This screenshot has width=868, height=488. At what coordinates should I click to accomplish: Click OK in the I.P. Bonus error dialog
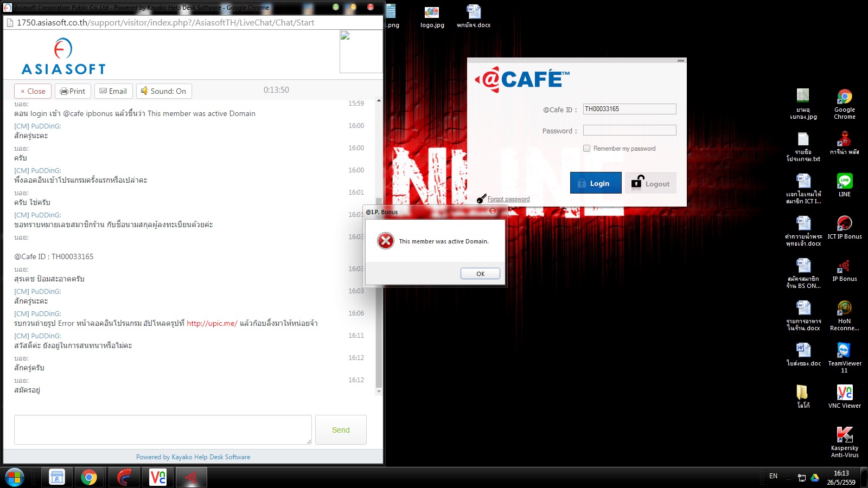[480, 274]
